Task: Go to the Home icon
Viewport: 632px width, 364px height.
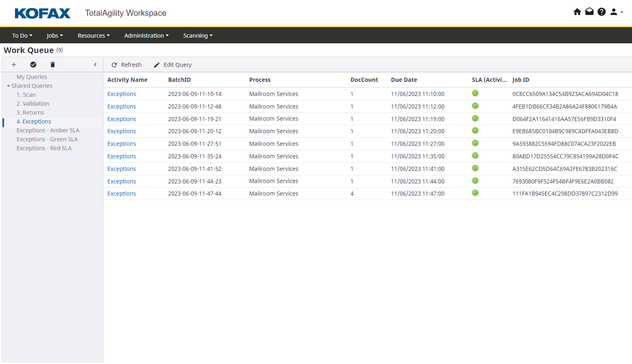Action: 577,12
